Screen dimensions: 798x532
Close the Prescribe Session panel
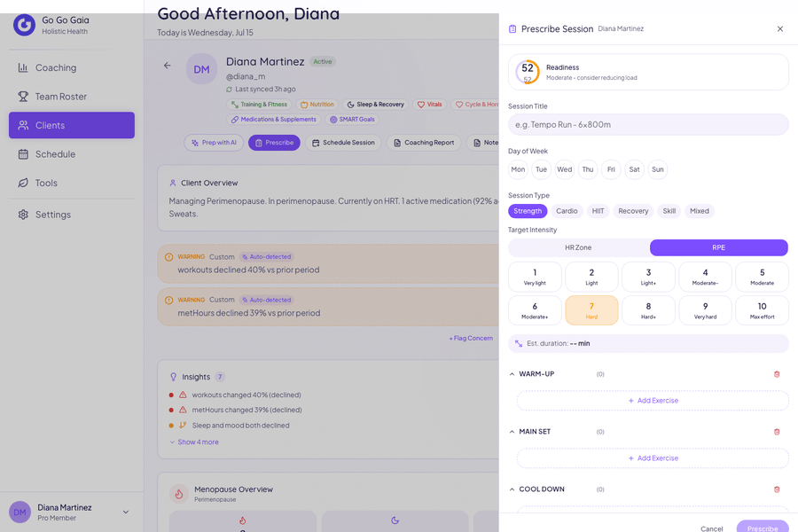(780, 29)
